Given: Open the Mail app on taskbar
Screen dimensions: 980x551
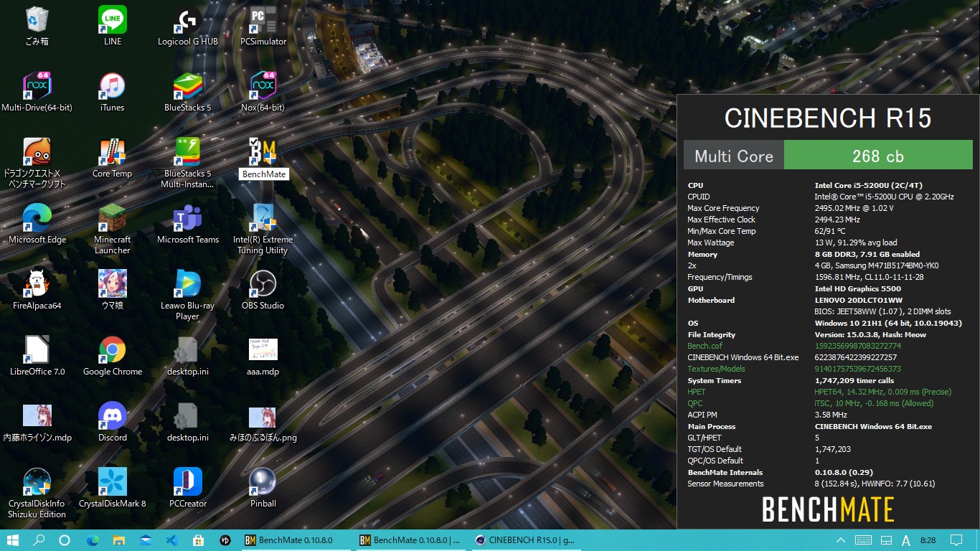Looking at the screenshot, I should click(146, 540).
